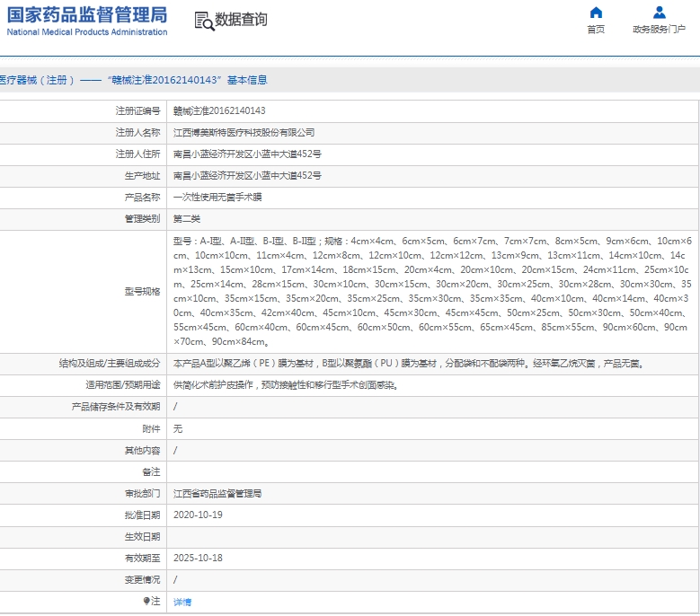The width and height of the screenshot is (700, 616).
Task: Click the 批准日期 value 2020-10-19
Action: point(198,515)
